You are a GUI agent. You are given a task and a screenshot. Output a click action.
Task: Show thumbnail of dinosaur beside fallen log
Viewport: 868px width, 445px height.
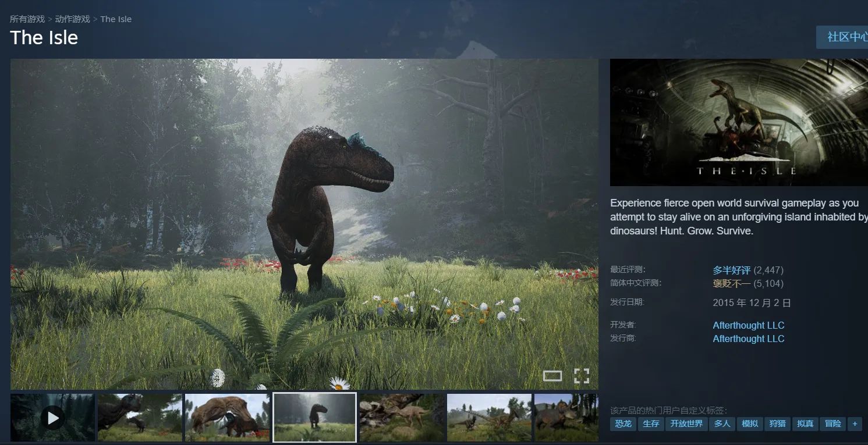pos(402,418)
